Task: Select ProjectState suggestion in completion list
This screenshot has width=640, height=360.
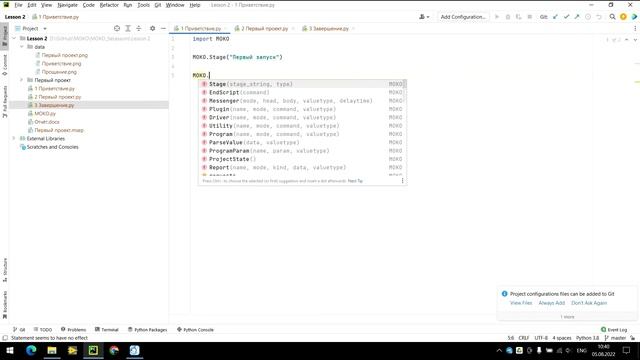Action: 302,159
